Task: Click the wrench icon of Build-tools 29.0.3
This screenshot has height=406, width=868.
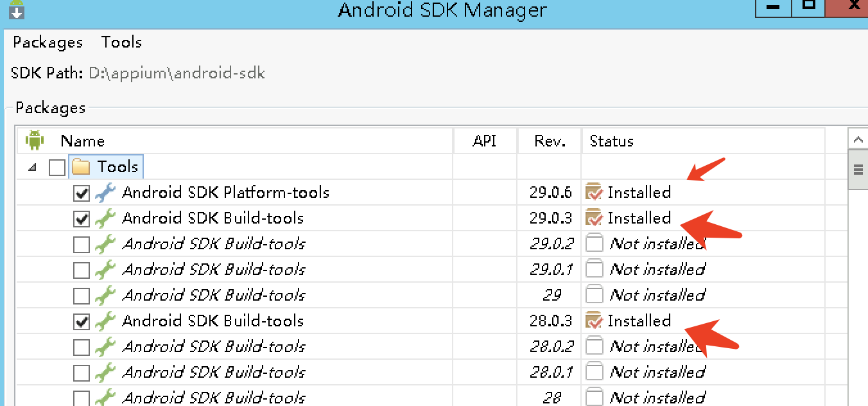Action: click(105, 218)
